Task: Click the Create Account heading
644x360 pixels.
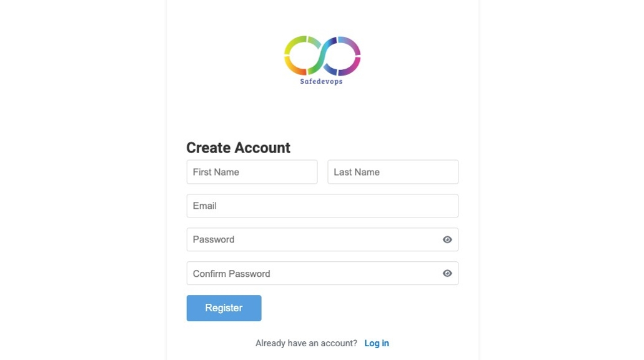Action: tap(238, 147)
